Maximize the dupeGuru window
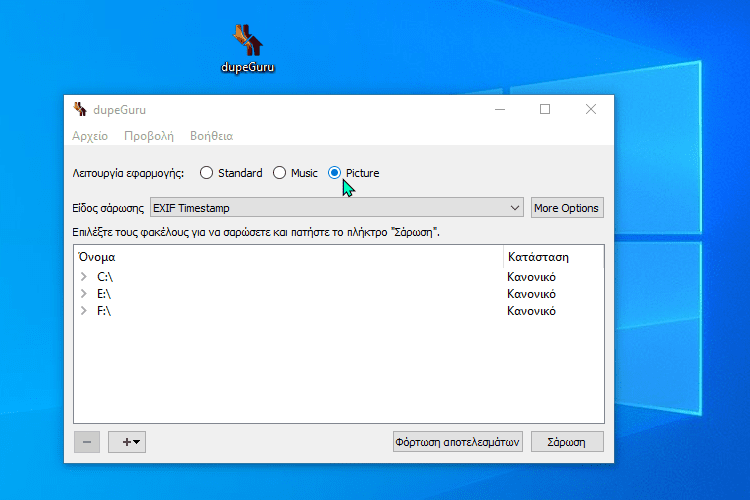Screen dimensions: 750x500 [545, 110]
